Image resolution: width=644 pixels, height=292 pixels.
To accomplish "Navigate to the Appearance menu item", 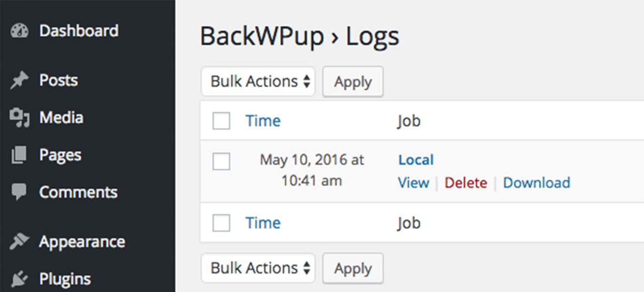I will click(x=82, y=241).
